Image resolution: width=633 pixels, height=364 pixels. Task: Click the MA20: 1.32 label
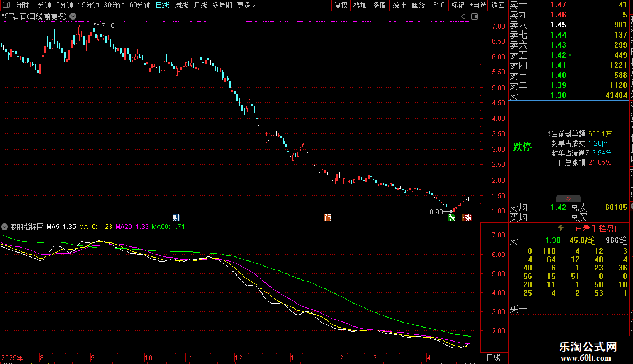pyautogui.click(x=132, y=227)
